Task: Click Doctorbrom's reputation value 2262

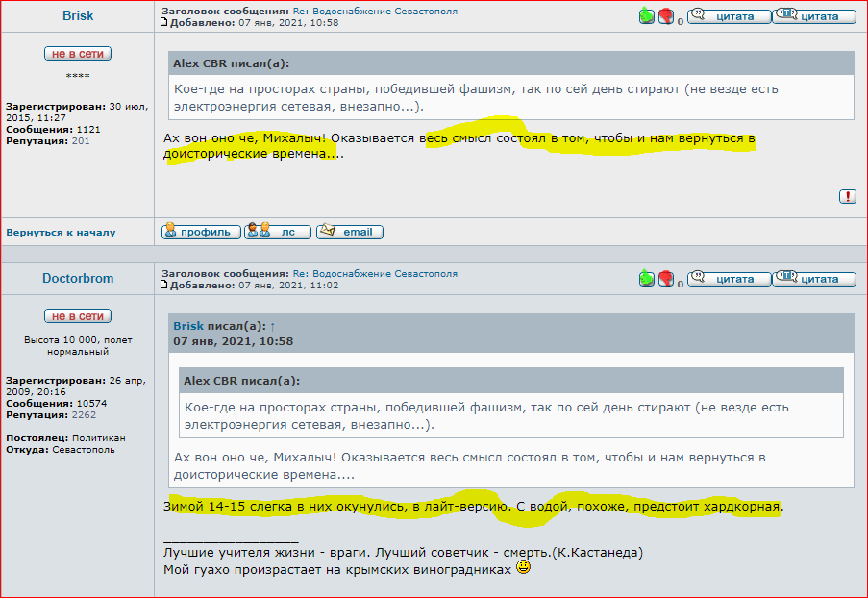Action: click(x=84, y=414)
